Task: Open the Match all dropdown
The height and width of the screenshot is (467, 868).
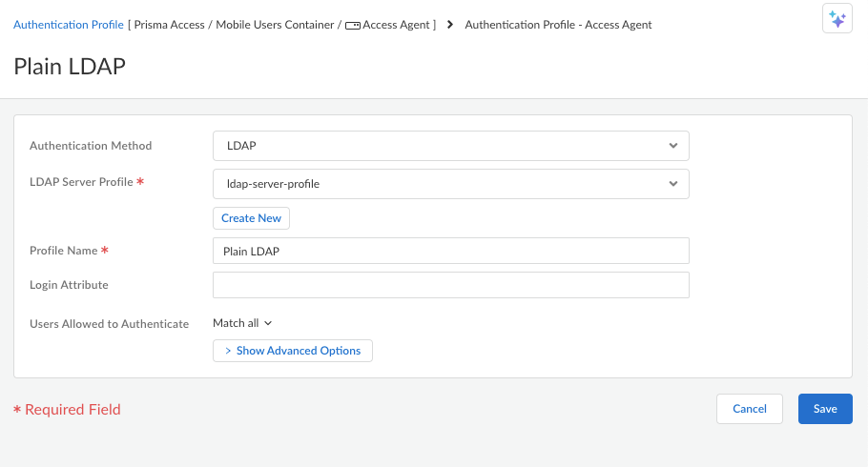Action: click(242, 323)
